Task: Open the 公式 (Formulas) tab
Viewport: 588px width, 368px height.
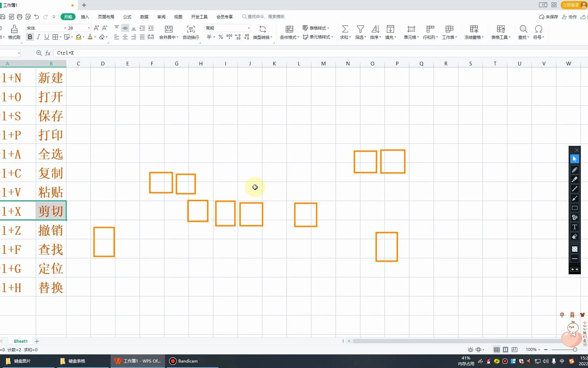Action: coord(127,17)
